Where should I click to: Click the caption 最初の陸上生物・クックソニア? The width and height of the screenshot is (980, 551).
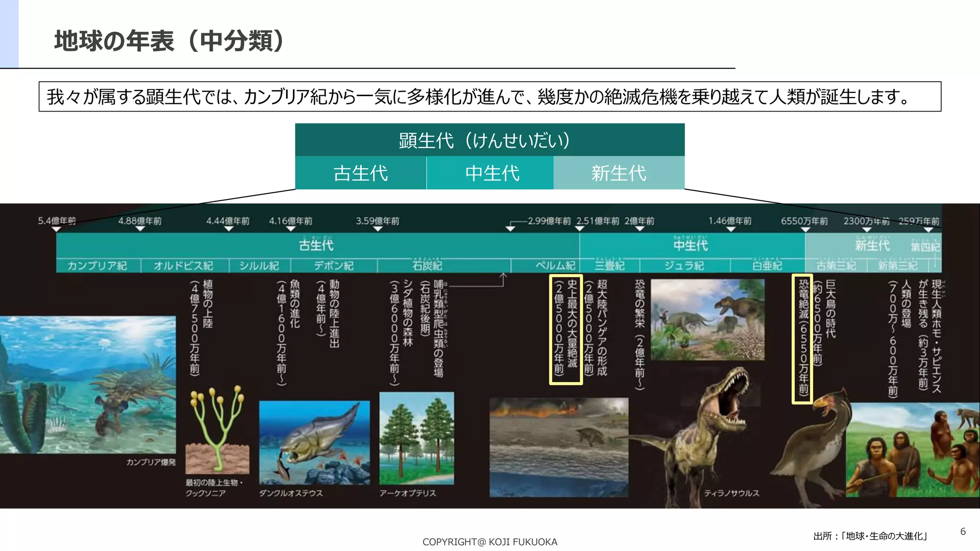pyautogui.click(x=214, y=488)
